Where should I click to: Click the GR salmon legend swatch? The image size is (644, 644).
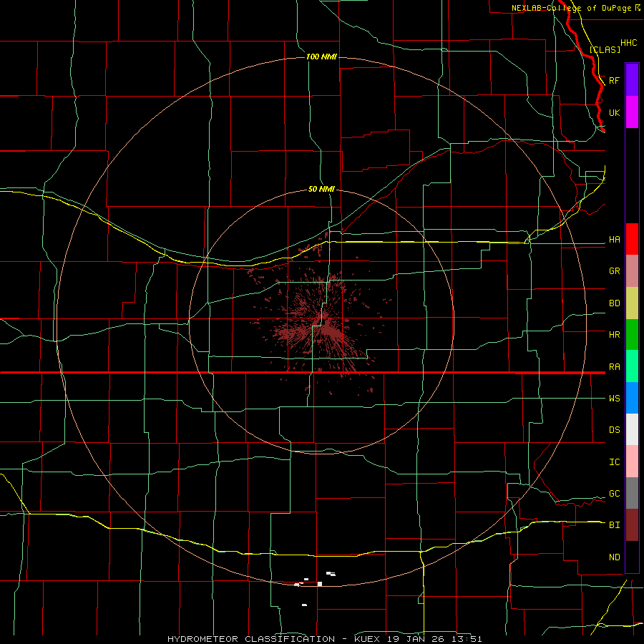[x=632, y=271]
